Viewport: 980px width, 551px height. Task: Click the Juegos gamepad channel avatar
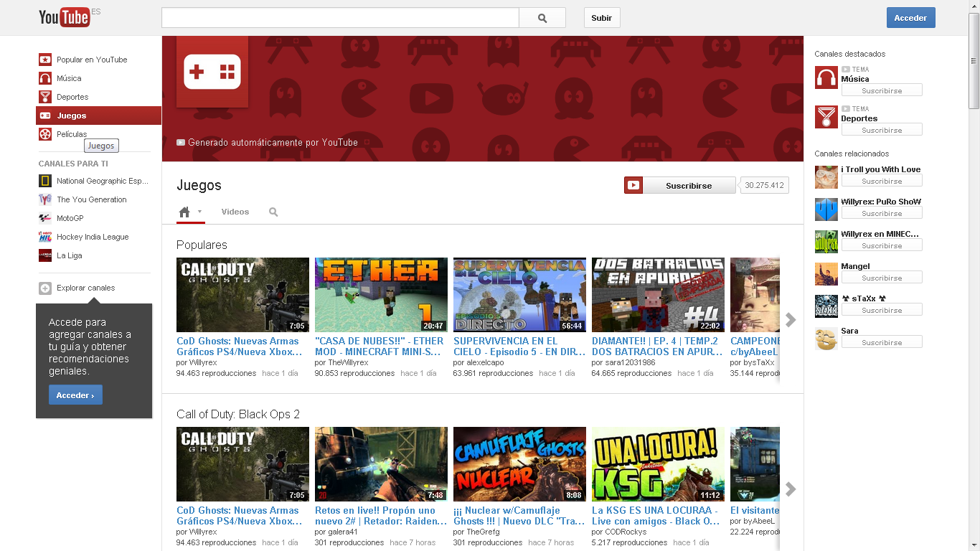pos(212,72)
